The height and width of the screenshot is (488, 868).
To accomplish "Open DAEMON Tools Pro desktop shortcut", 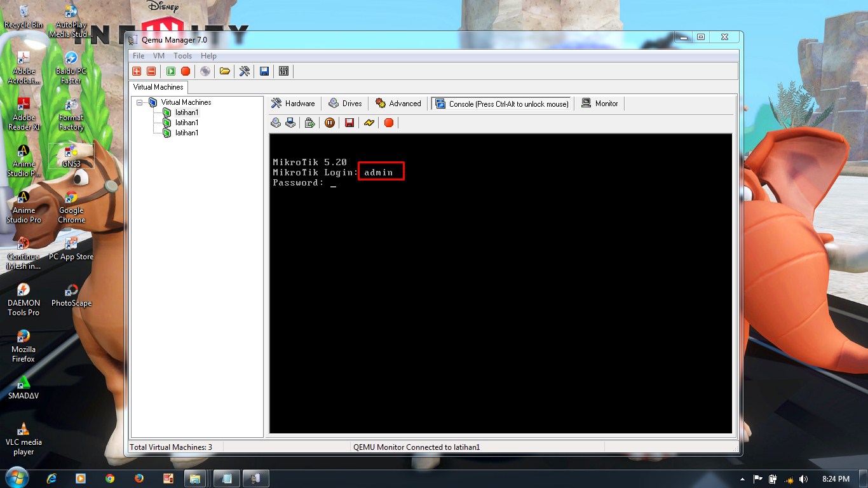I will (x=24, y=299).
